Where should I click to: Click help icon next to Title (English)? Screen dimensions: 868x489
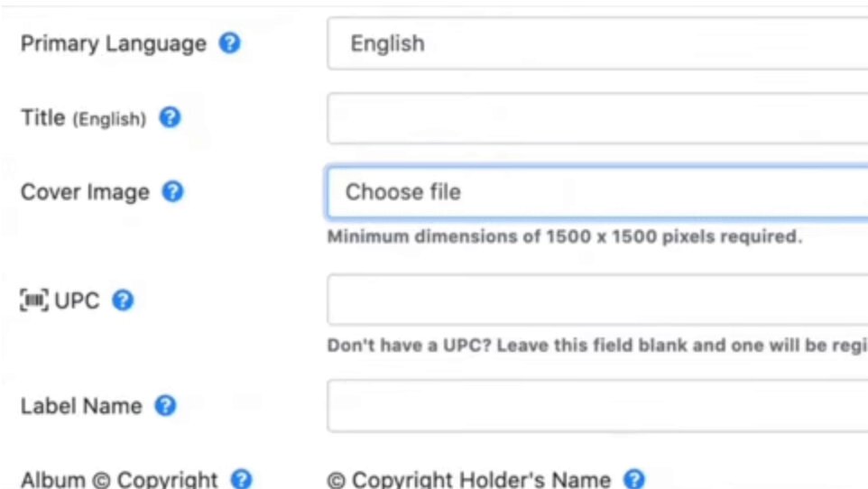[170, 117]
